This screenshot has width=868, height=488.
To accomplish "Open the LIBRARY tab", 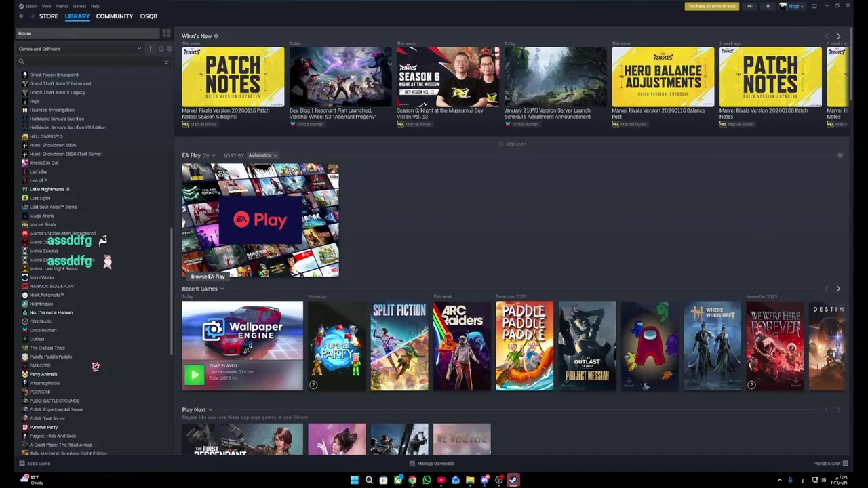I will point(77,16).
